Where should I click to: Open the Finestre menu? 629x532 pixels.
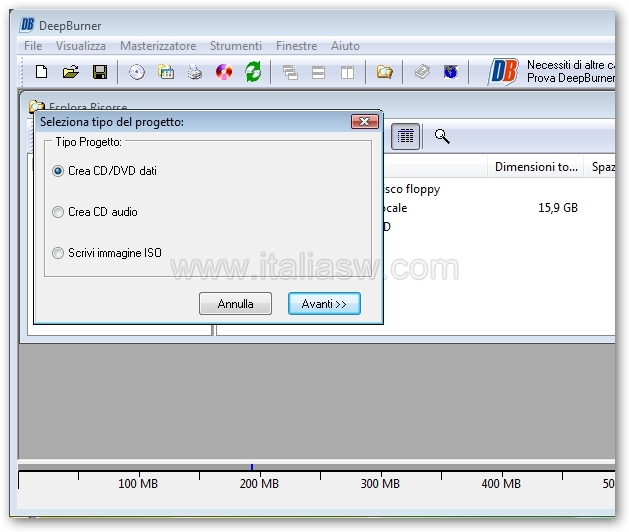tap(296, 46)
